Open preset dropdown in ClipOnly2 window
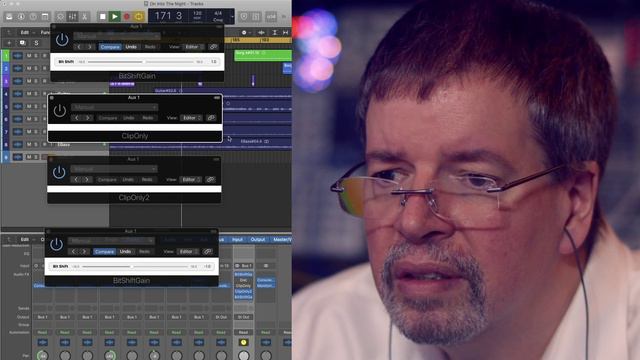 click(x=114, y=169)
